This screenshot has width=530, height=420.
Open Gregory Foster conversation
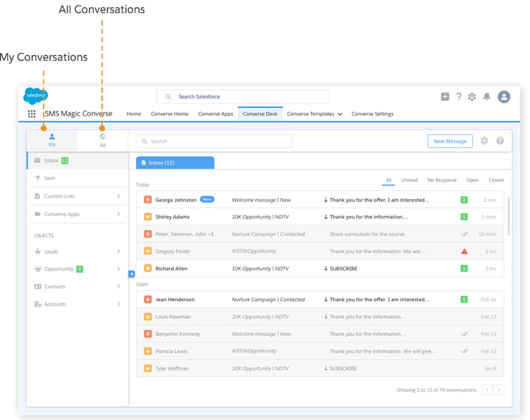(x=320, y=251)
